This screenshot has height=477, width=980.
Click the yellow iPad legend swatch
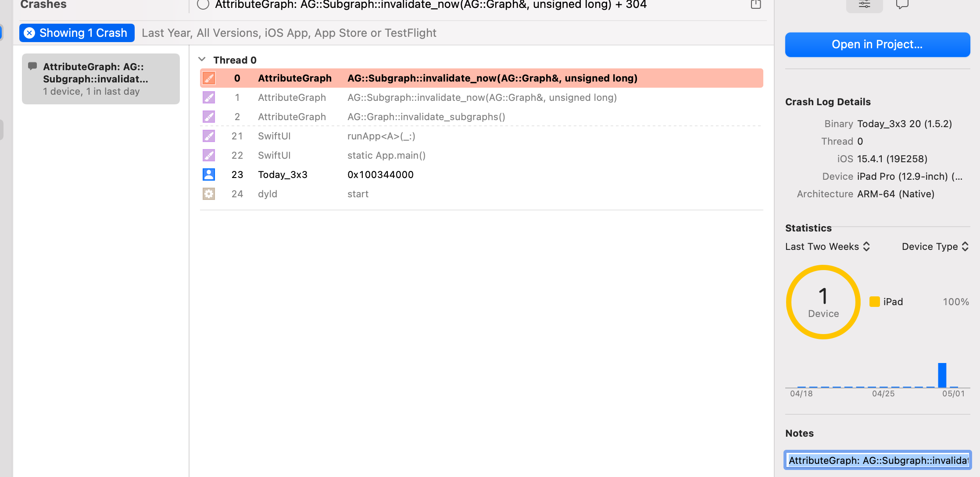coord(874,302)
